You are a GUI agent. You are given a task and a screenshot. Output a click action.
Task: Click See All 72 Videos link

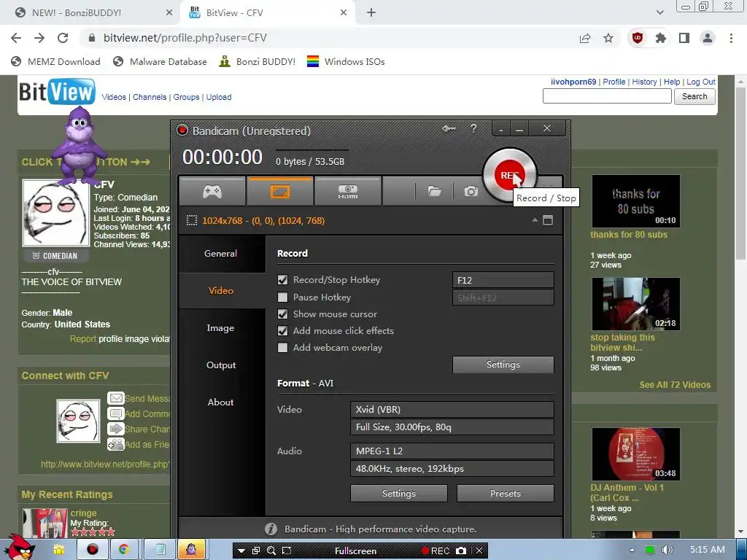675,385
